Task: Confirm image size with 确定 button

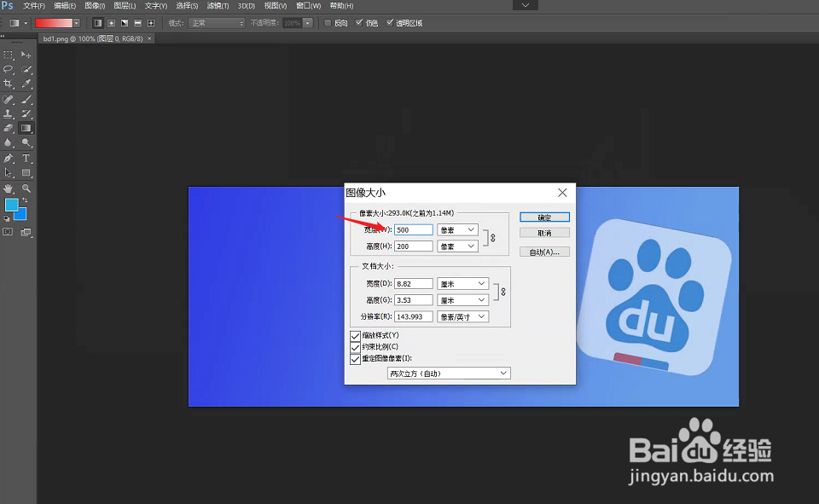Action: 545,217
